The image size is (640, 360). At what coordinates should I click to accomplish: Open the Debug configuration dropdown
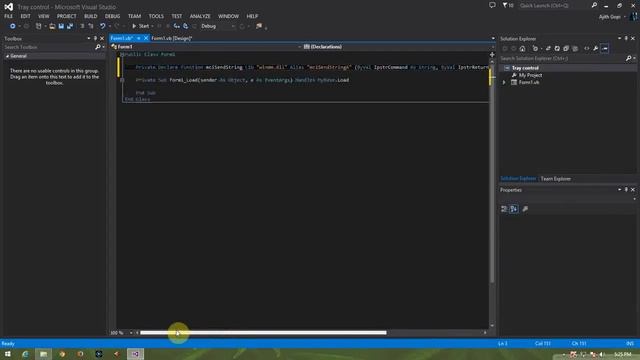click(x=218, y=26)
